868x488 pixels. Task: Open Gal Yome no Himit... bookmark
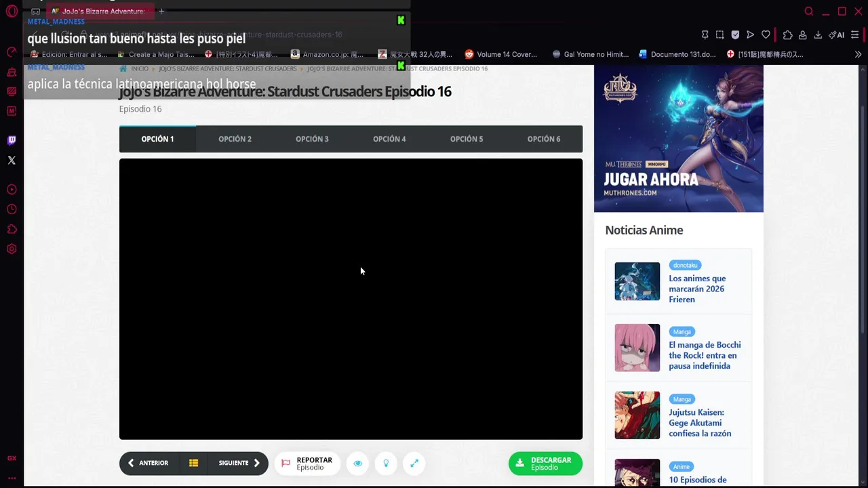click(x=590, y=54)
